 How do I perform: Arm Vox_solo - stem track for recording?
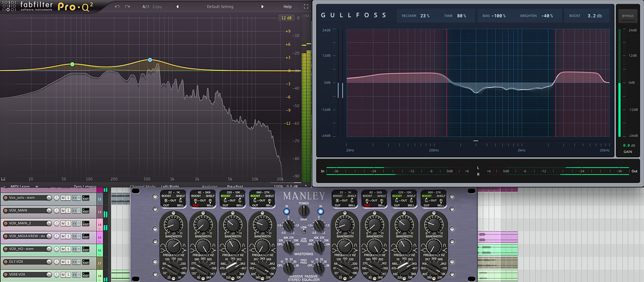click(x=6, y=197)
